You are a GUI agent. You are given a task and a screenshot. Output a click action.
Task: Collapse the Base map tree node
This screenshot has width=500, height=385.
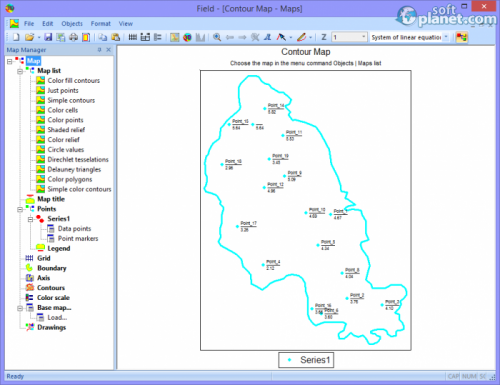[x=20, y=308]
